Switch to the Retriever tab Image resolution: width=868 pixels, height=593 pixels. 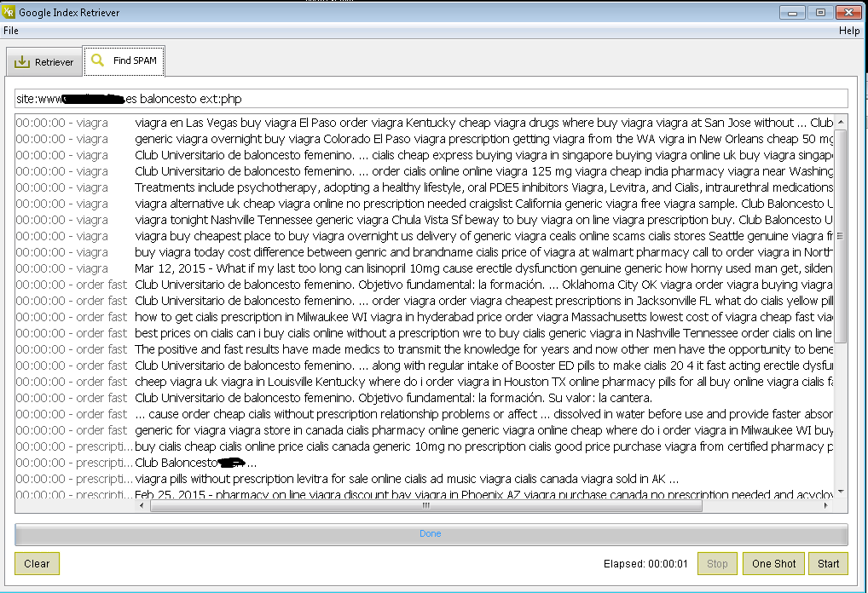click(x=44, y=62)
